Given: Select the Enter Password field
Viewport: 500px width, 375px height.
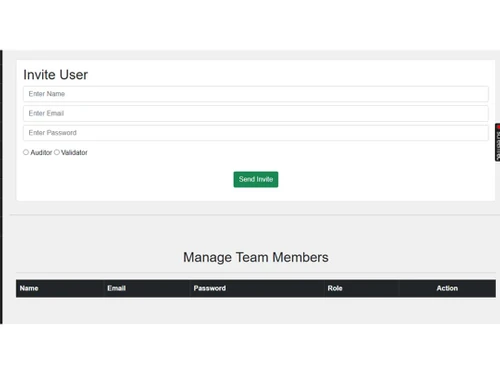Looking at the screenshot, I should 256,133.
